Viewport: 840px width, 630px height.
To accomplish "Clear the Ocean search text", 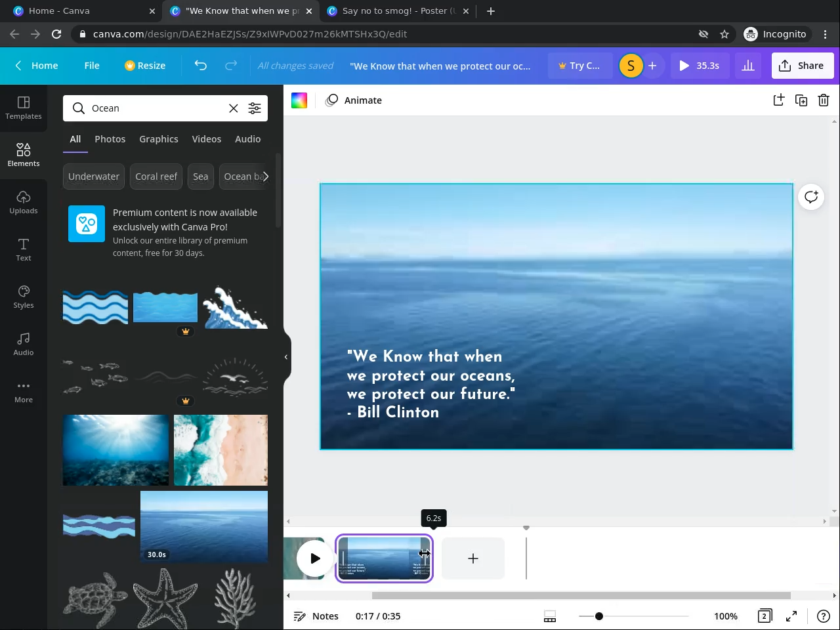I will click(233, 108).
